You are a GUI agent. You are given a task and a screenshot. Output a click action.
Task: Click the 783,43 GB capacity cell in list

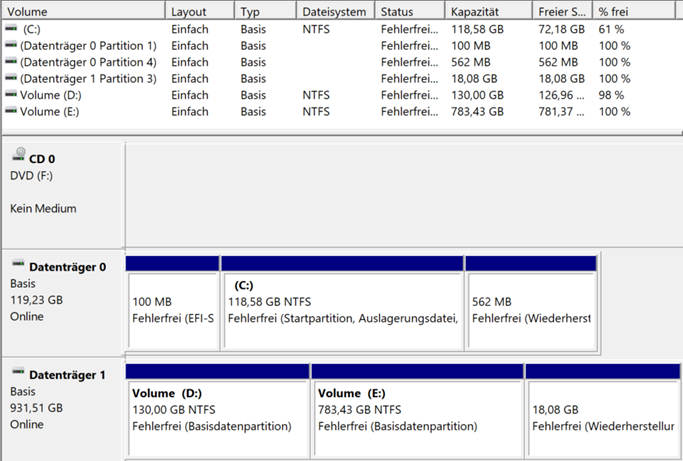point(477,112)
